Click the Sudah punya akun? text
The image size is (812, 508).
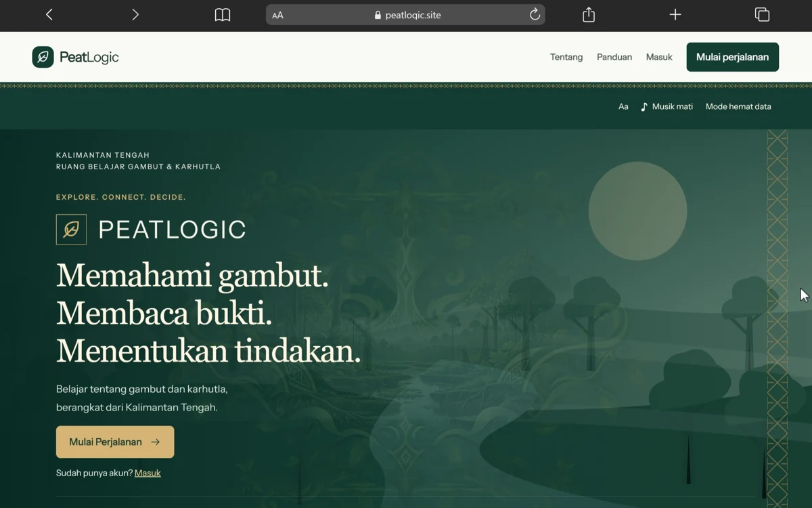(x=94, y=473)
